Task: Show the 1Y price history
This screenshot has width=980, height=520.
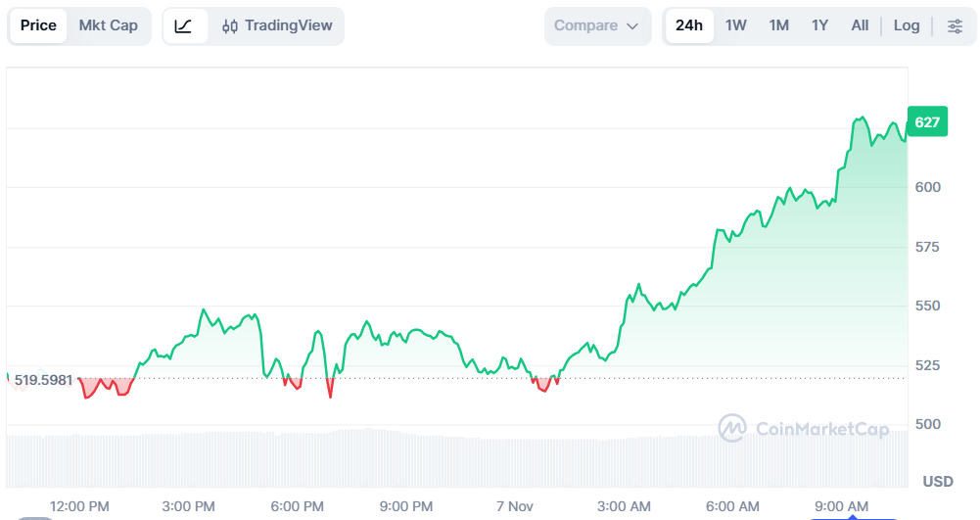Action: [x=820, y=25]
